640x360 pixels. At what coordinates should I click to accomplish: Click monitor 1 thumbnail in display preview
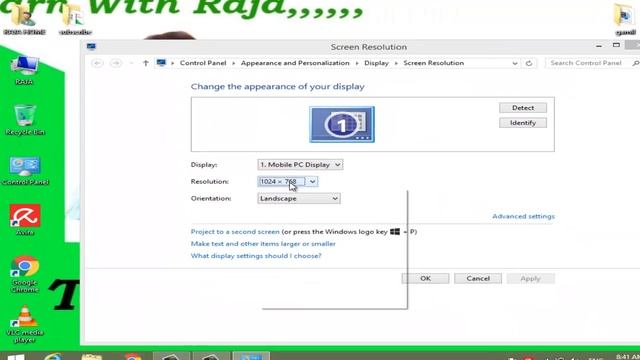(342, 124)
